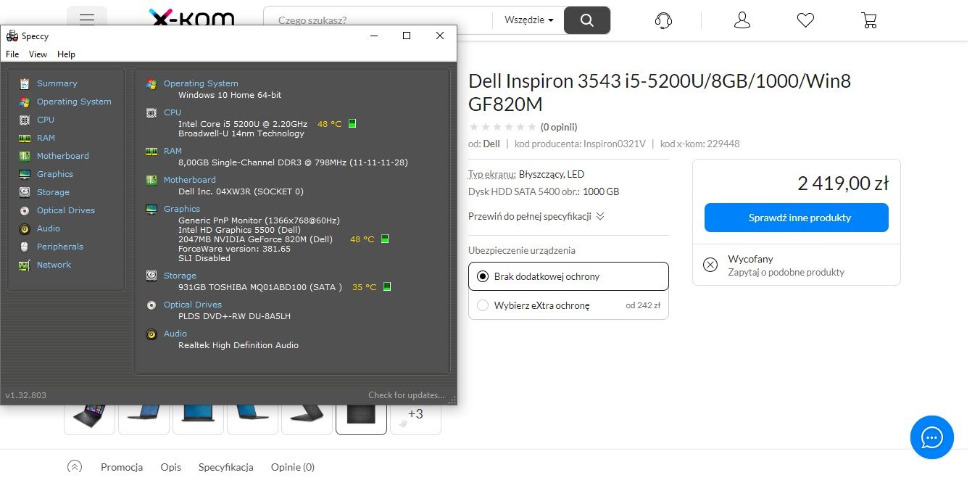
Task: Click the Graphics monitor icon in sidebar
Action: pyautogui.click(x=25, y=174)
